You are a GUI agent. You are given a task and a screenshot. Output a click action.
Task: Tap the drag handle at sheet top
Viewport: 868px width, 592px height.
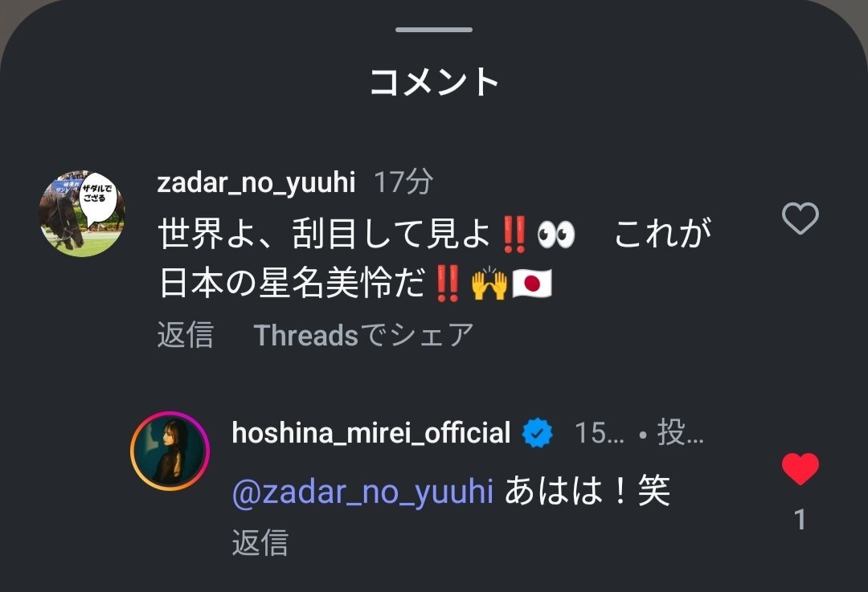point(434,30)
